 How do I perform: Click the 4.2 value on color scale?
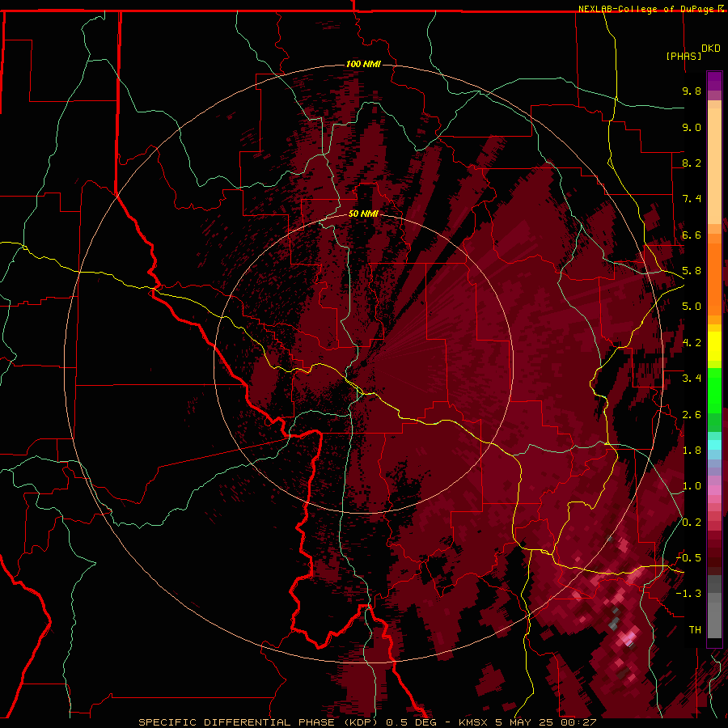(692, 343)
